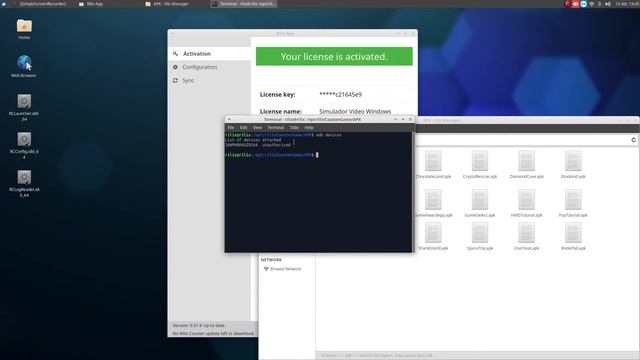The height and width of the screenshot is (360, 640).
Task: Open the Terminal menu in the terminal menubar
Action: 276,127
